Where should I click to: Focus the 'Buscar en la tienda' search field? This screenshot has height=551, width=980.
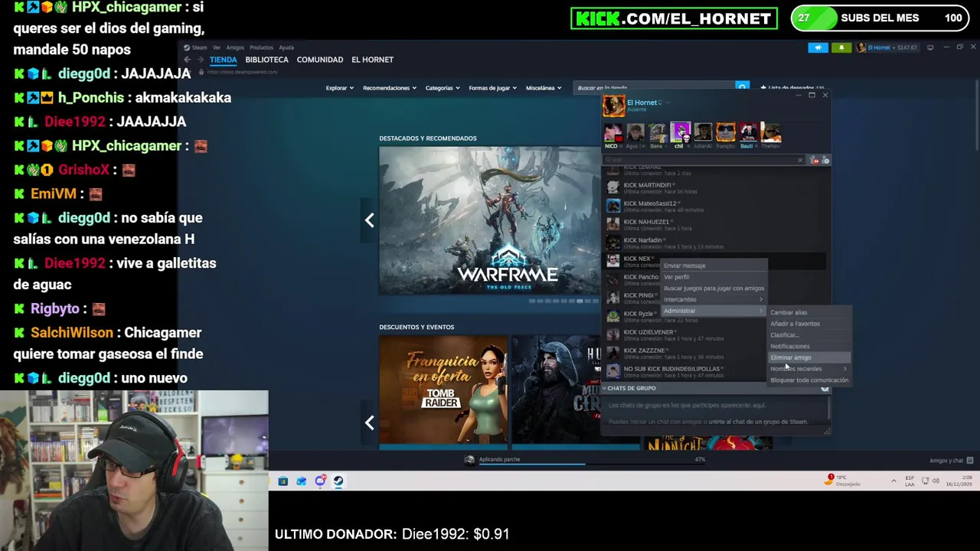[655, 88]
